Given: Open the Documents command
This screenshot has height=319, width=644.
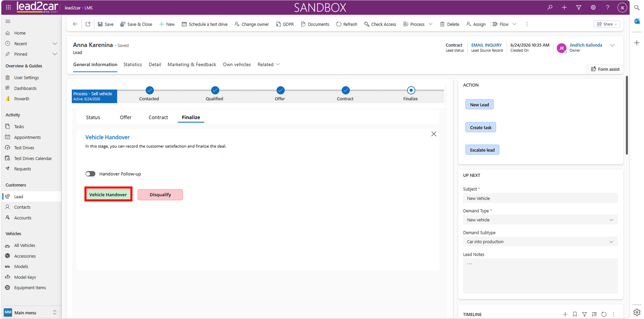Looking at the screenshot, I should [x=315, y=24].
